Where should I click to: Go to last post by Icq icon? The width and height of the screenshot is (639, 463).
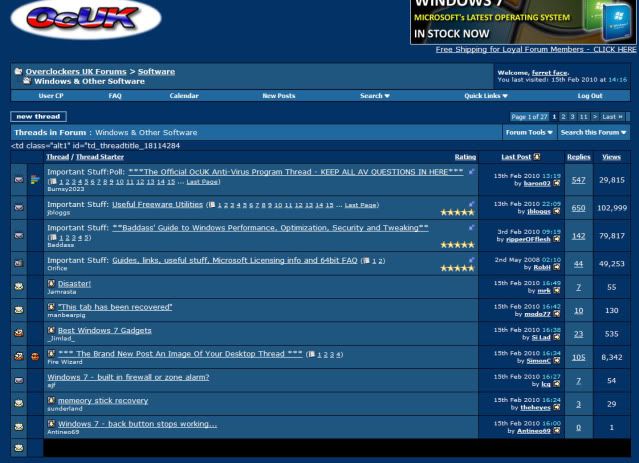(557, 384)
